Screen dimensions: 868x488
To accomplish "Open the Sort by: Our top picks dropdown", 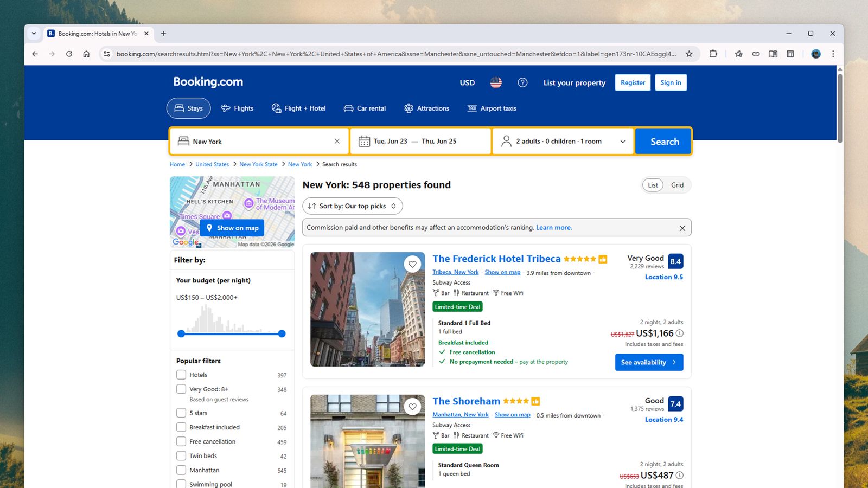I will pyautogui.click(x=353, y=206).
